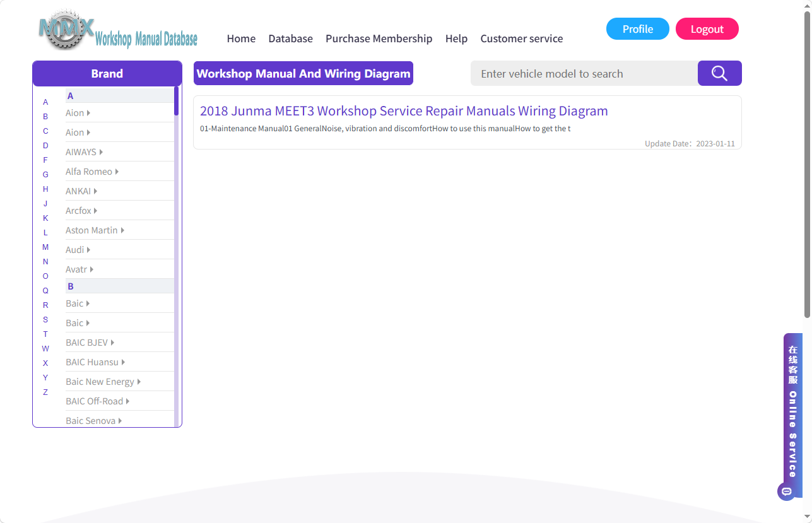Jump to letter R in alphabet index
812x523 pixels.
(45, 305)
